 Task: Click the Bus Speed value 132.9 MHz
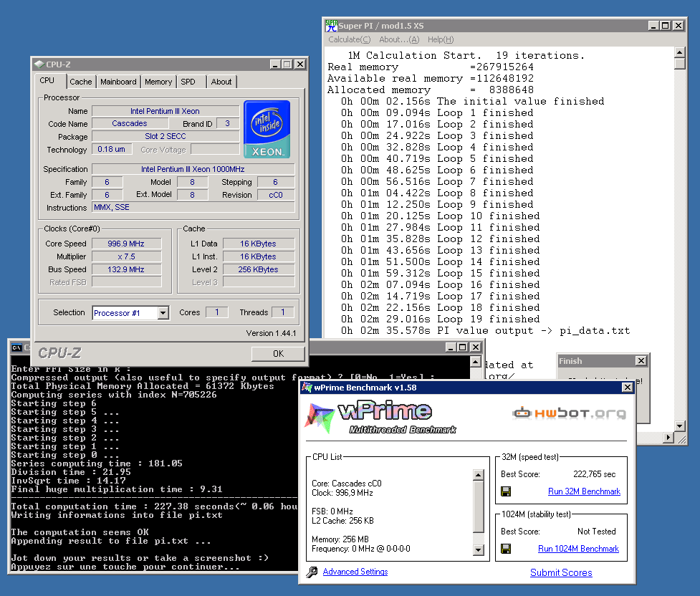126,269
